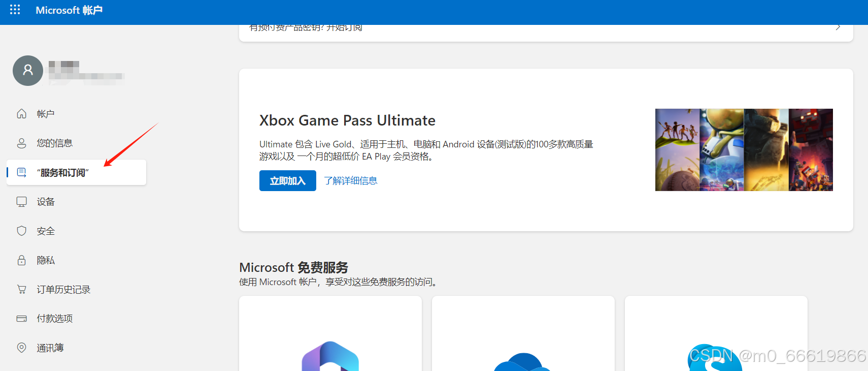
Task: Click the 立即加入 button
Action: coord(288,181)
